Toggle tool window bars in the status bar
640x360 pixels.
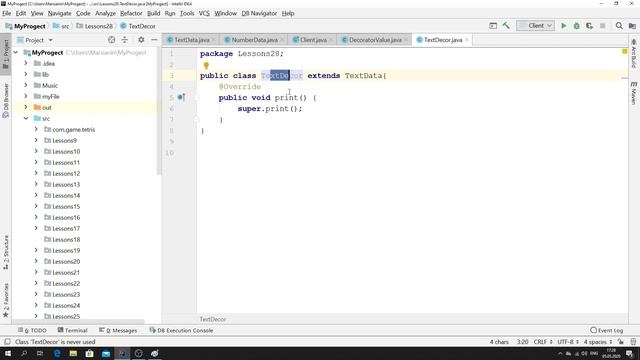pos(7,342)
